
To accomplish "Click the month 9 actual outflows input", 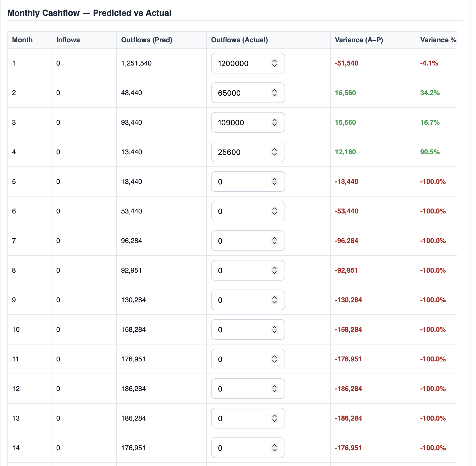I will pyautogui.click(x=248, y=300).
